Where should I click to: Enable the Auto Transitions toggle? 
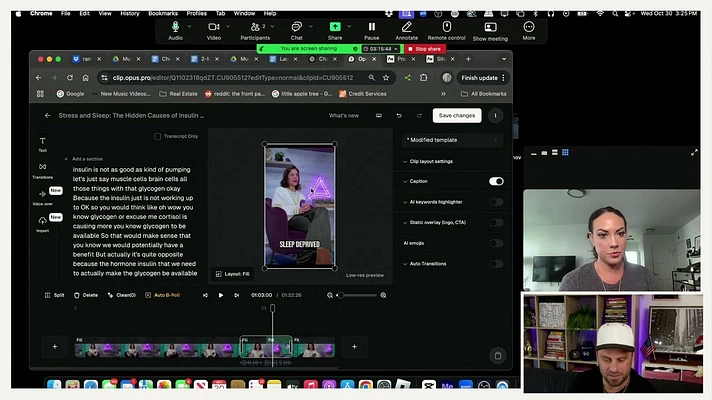coord(496,264)
